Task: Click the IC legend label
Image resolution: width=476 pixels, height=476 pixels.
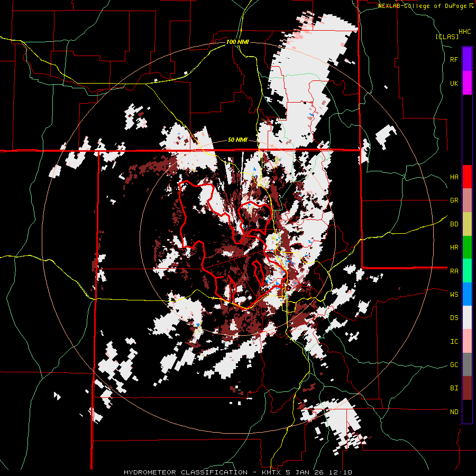Action: point(454,342)
